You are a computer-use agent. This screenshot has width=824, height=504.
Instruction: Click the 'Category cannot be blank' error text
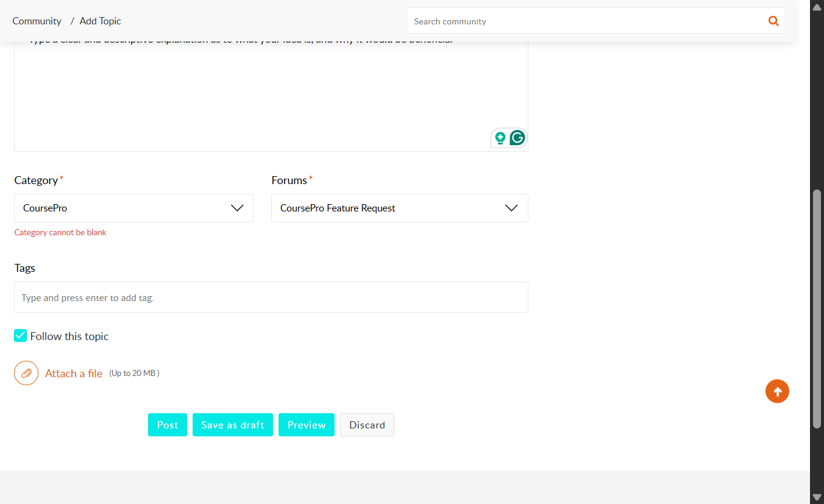[60, 232]
